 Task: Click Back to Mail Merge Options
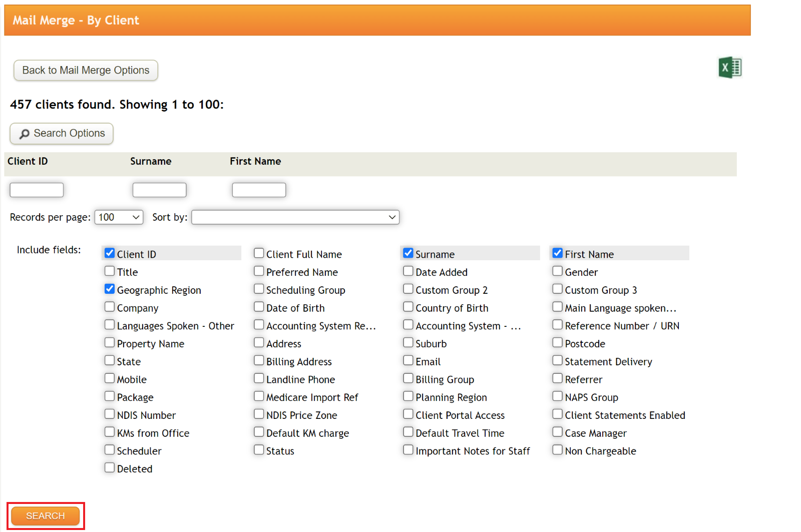tap(85, 70)
